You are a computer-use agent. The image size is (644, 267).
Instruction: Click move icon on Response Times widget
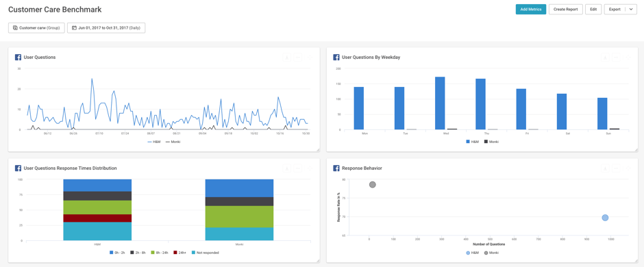[x=309, y=168]
